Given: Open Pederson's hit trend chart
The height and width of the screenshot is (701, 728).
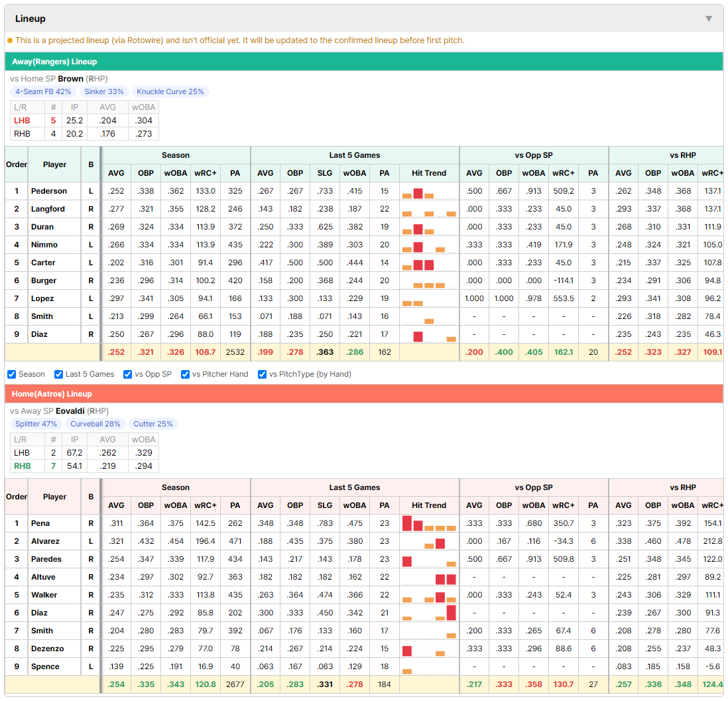Looking at the screenshot, I should pyautogui.click(x=428, y=192).
